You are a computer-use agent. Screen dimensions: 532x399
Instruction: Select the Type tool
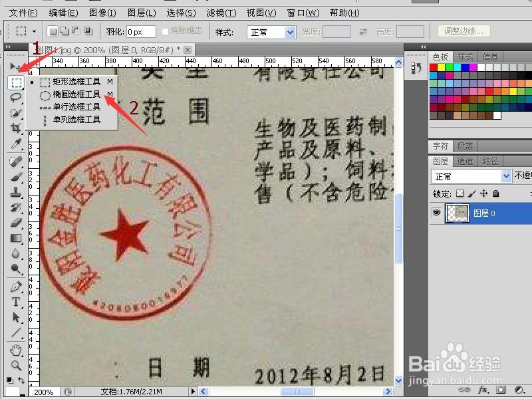[x=15, y=302]
